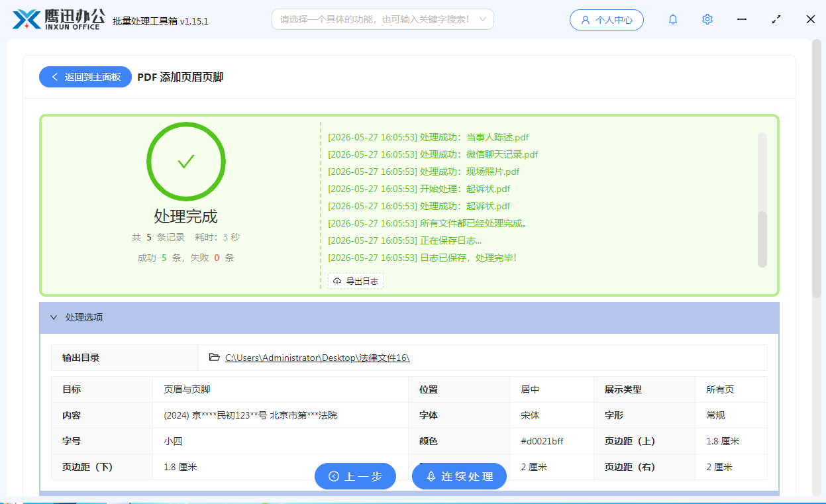Open the notification bell

tap(673, 20)
